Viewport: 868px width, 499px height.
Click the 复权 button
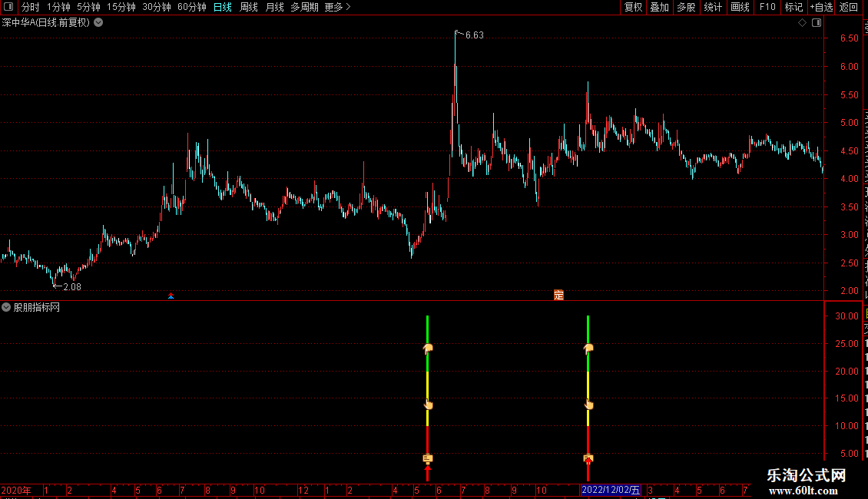[633, 7]
